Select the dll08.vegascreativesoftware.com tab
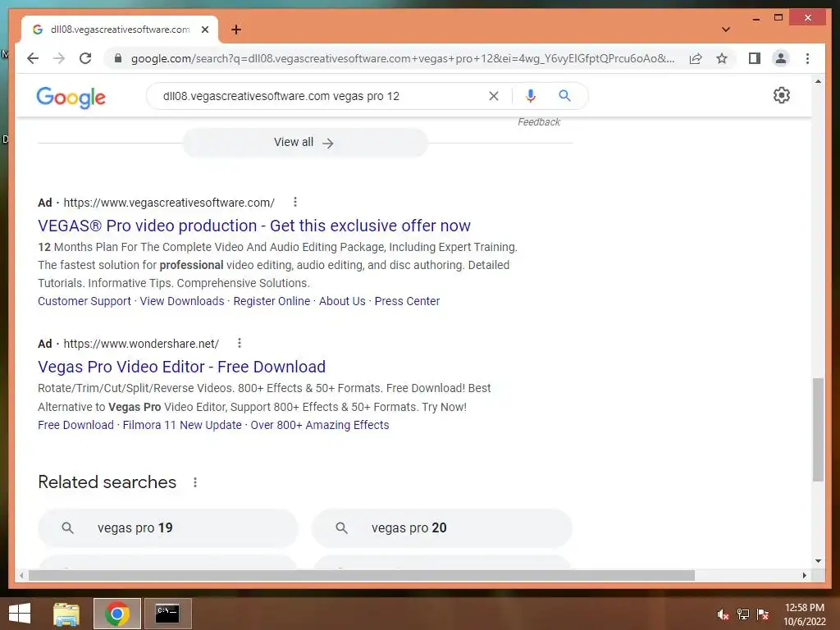840x630 pixels. pyautogui.click(x=120, y=30)
